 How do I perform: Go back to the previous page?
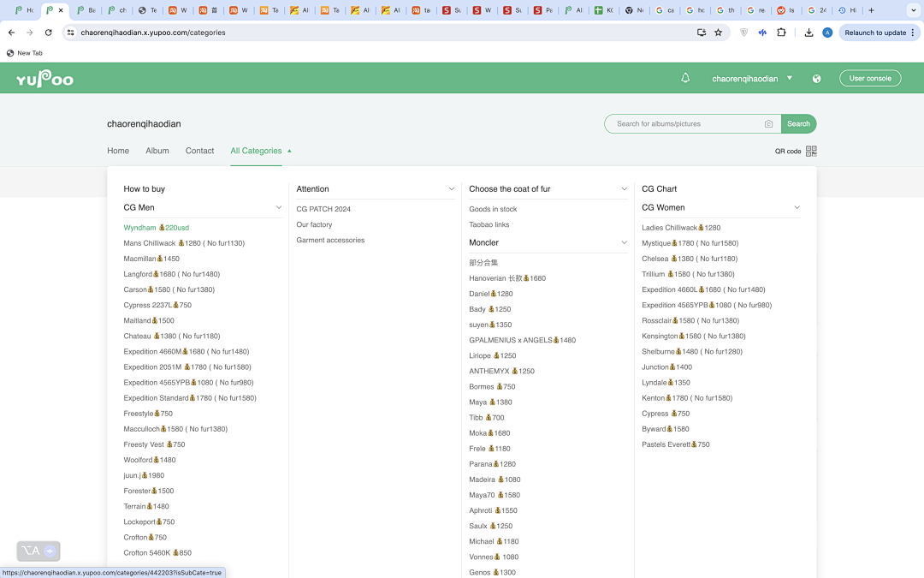point(12,33)
